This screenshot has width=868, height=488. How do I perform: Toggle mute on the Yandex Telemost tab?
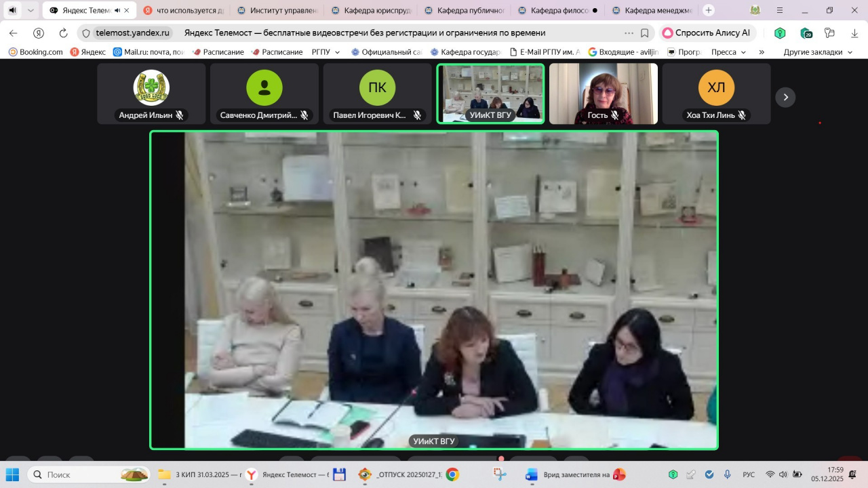click(117, 11)
